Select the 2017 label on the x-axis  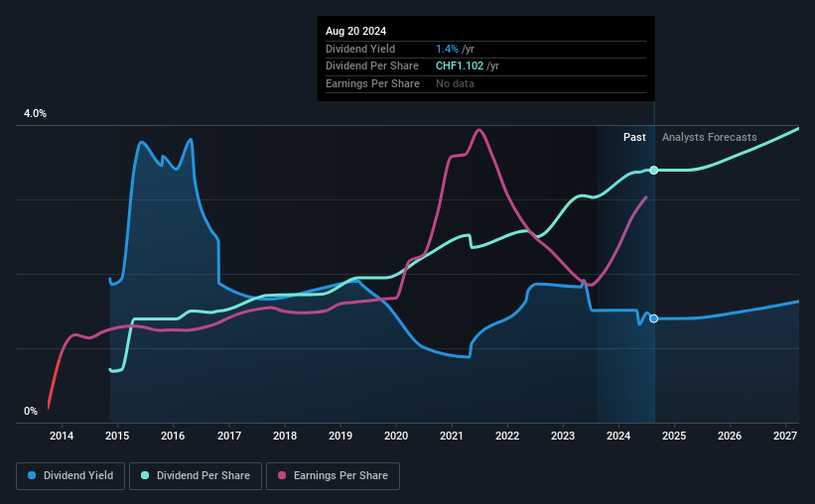tap(228, 436)
